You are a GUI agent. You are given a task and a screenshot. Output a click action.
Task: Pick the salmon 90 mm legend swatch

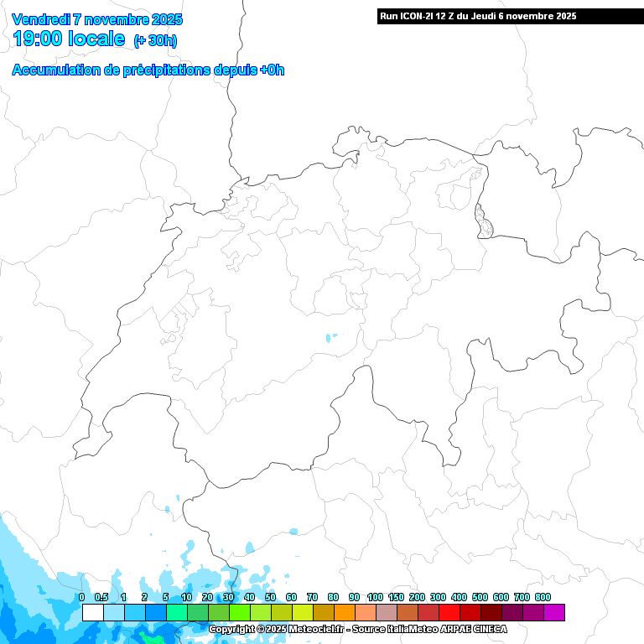[365, 613]
